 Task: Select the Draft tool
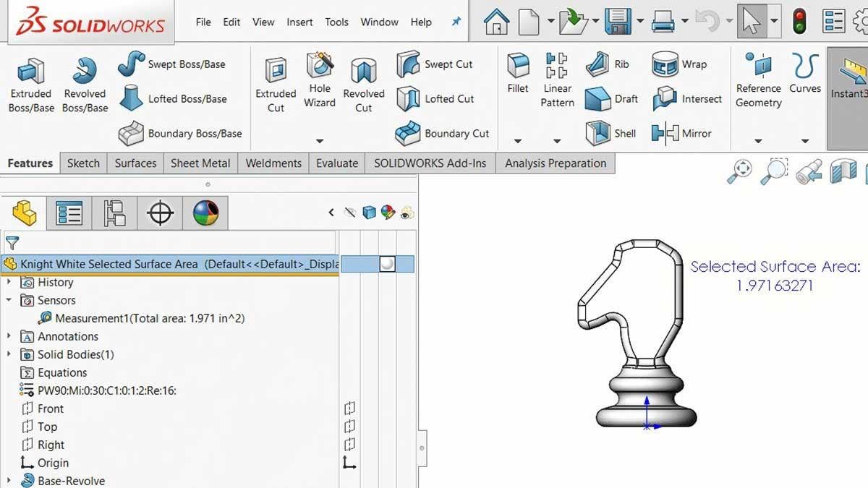click(x=611, y=99)
